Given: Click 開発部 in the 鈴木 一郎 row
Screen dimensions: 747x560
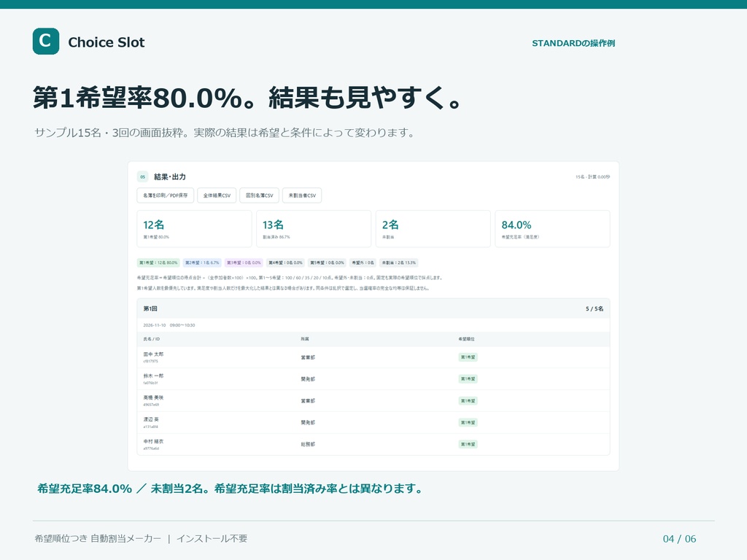Looking at the screenshot, I should [308, 379].
